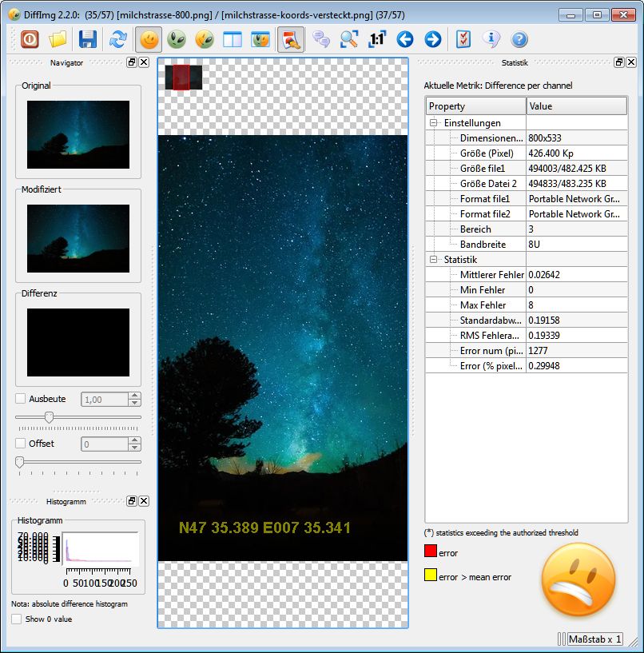Switch to dual panel view icon

pyautogui.click(x=233, y=39)
